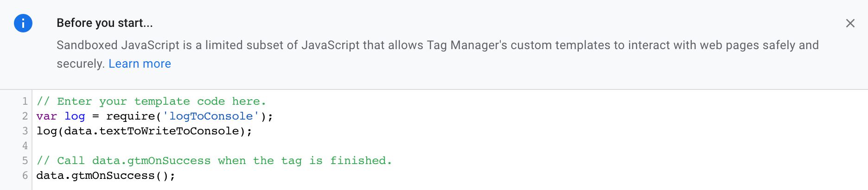Click line number 4 in gutter
The image size is (868, 190).
(x=25, y=146)
